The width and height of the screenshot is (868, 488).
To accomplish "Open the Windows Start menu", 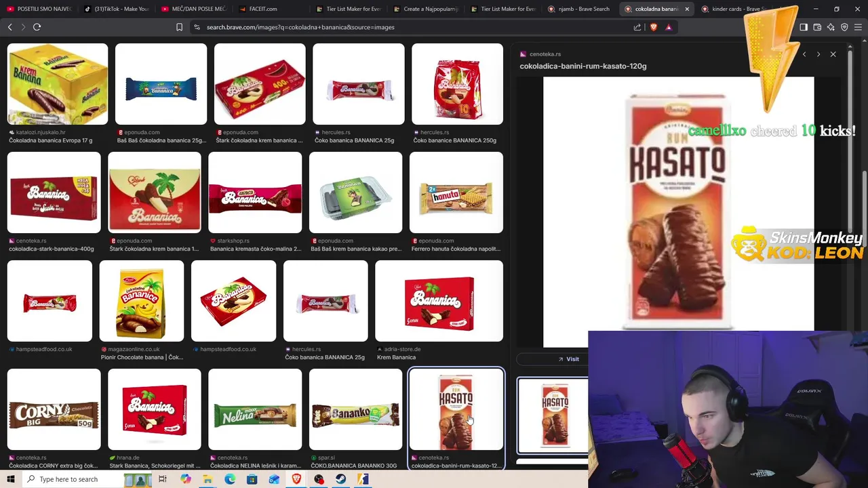I will pos(11,479).
